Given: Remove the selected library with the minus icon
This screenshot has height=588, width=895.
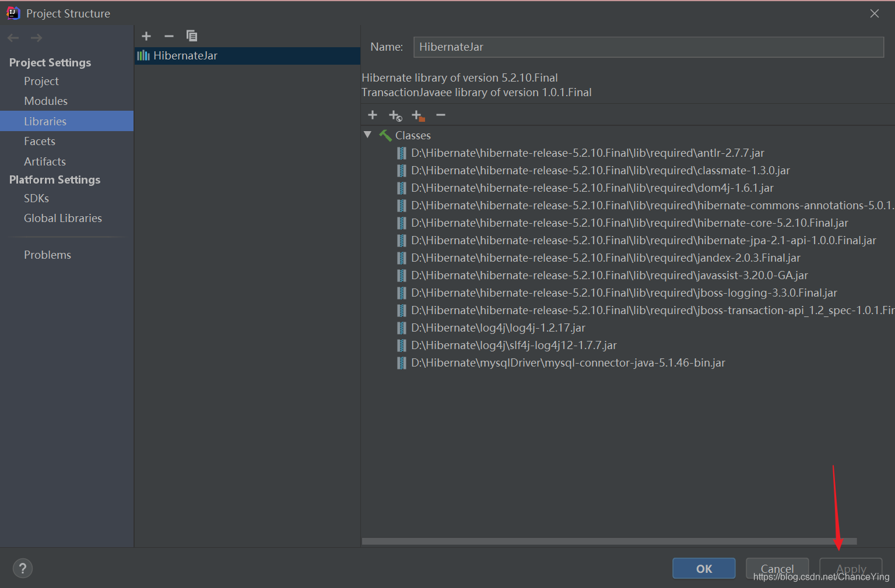Looking at the screenshot, I should pyautogui.click(x=169, y=36).
